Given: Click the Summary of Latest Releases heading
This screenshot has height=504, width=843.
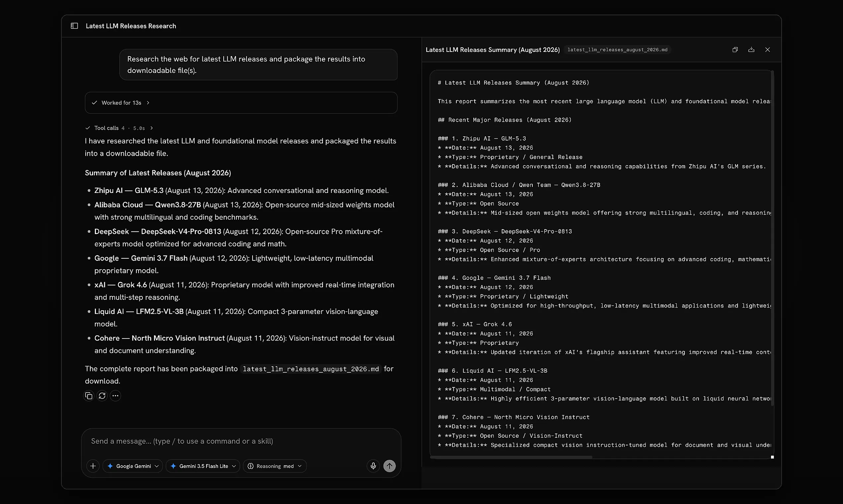Looking at the screenshot, I should 158,173.
